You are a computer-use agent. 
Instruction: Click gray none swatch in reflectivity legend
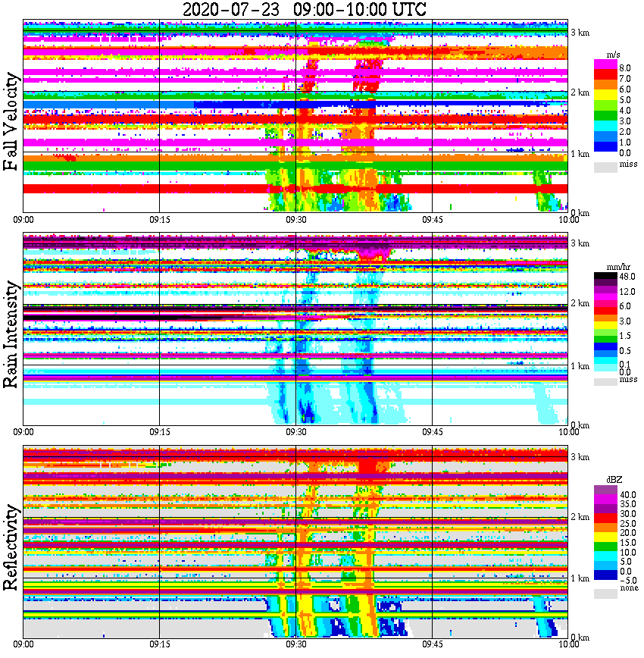pos(605,594)
